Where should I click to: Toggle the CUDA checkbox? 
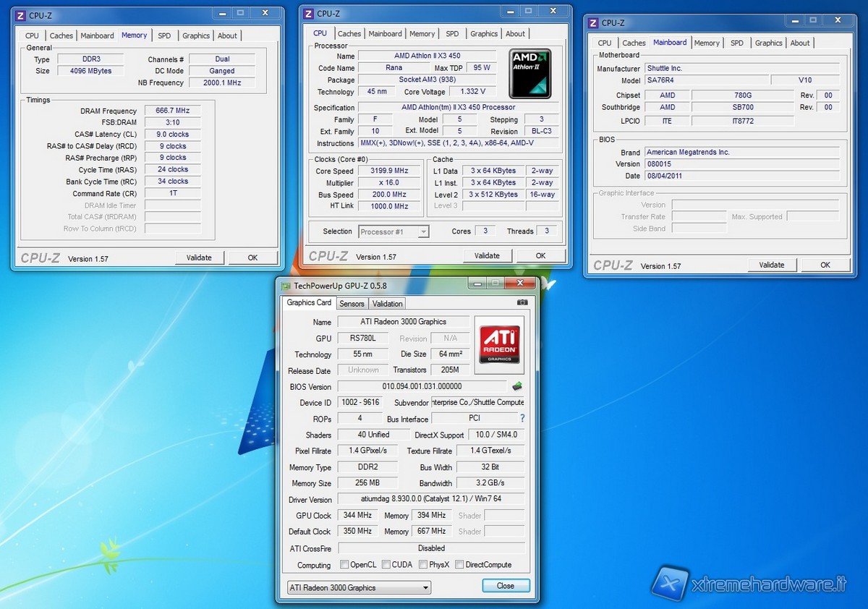click(387, 565)
